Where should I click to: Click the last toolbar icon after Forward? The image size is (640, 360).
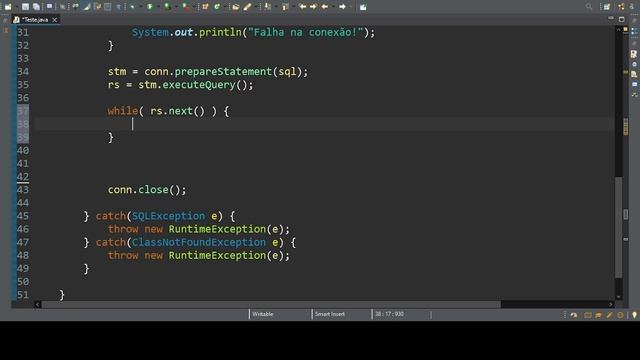coord(363,7)
